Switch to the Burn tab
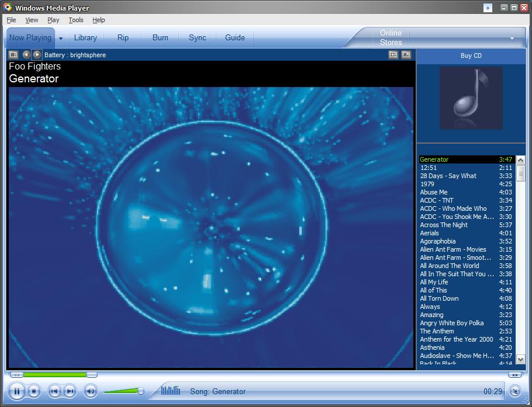Image resolution: width=532 pixels, height=407 pixels. [160, 37]
